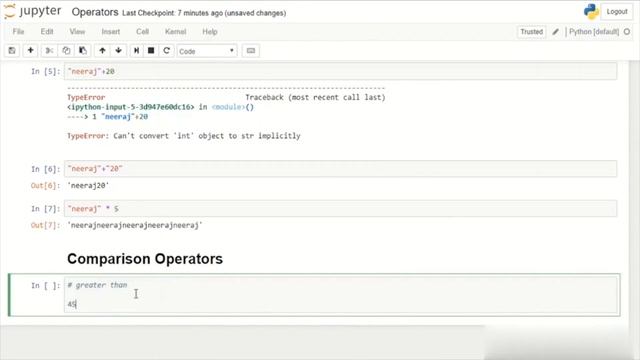Screen dimensions: 640x360
Task: Click output 'neerajneerajneerajneerajneeraj'
Action: click(135, 225)
